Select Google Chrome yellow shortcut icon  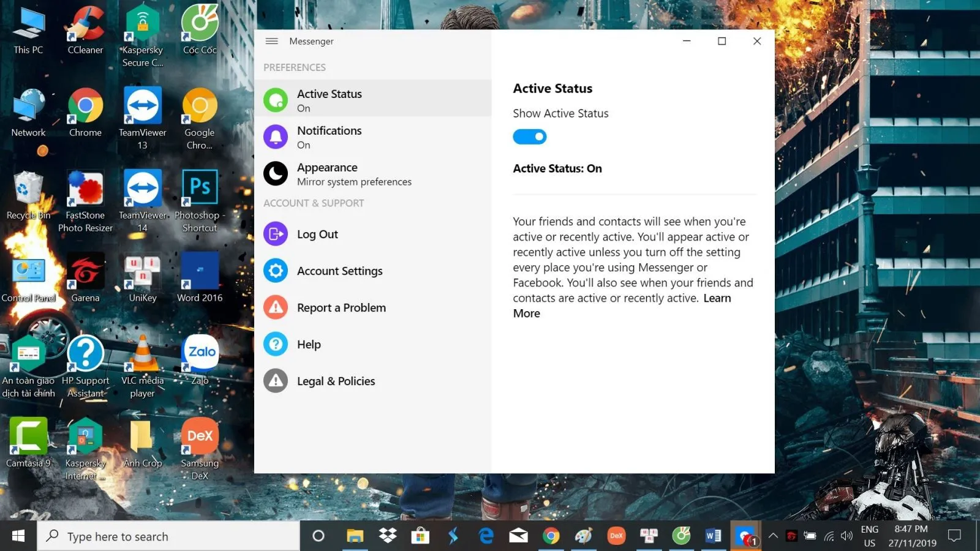200,119
